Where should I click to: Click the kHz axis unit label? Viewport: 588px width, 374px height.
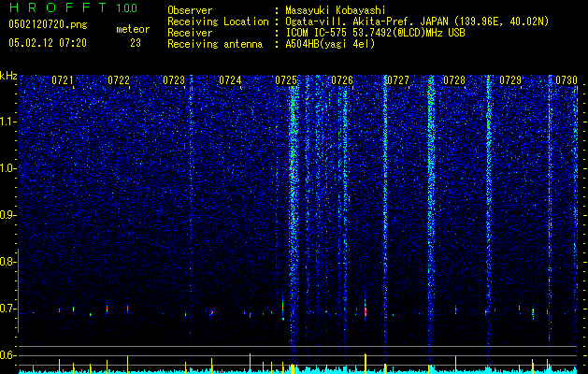pyautogui.click(x=8, y=76)
